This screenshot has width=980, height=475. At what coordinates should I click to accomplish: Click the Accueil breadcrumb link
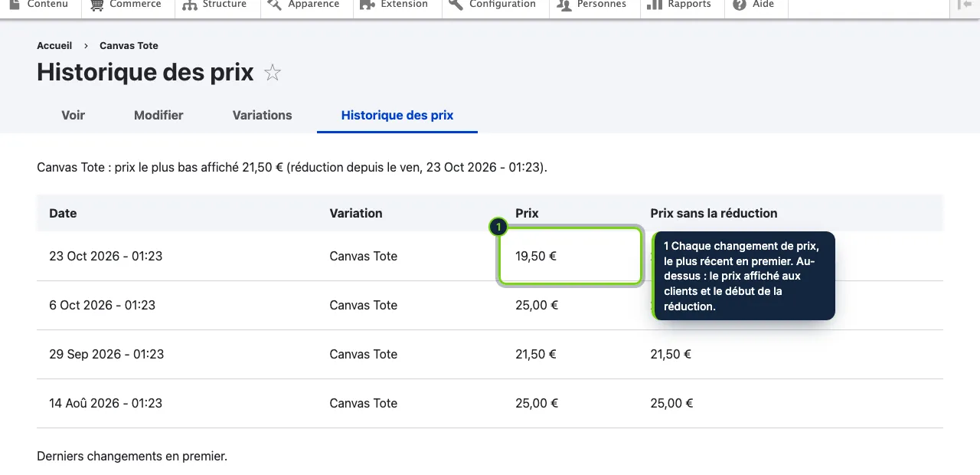(x=54, y=46)
